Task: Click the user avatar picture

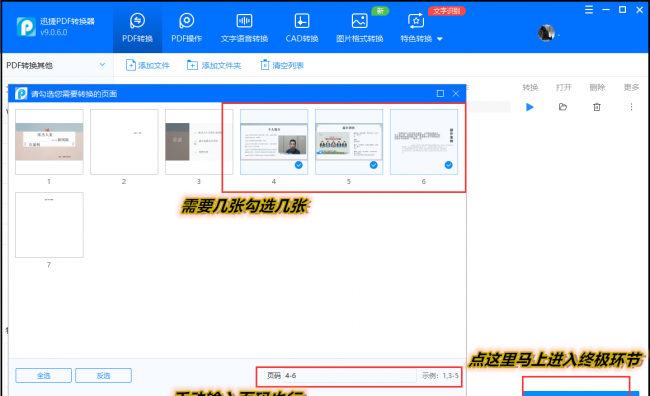Action: click(546, 33)
